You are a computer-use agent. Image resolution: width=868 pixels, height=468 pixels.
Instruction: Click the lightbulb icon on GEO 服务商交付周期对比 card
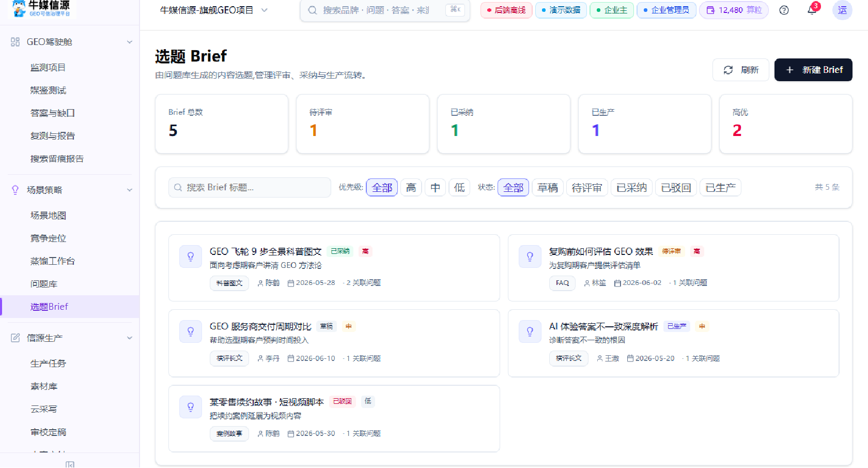[x=191, y=331]
